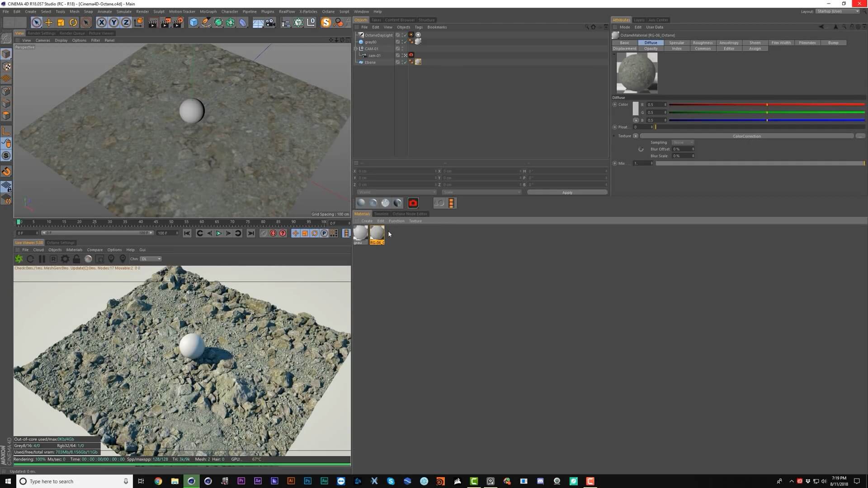The image size is (868, 488).
Task: Toggle lock resolution icon in Live Viewer
Action: [76, 259]
